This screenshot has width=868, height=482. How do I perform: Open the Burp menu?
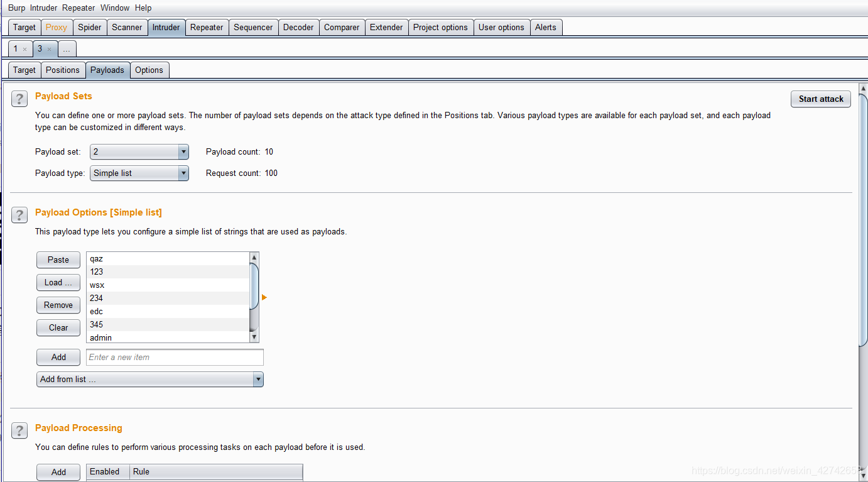[17, 8]
